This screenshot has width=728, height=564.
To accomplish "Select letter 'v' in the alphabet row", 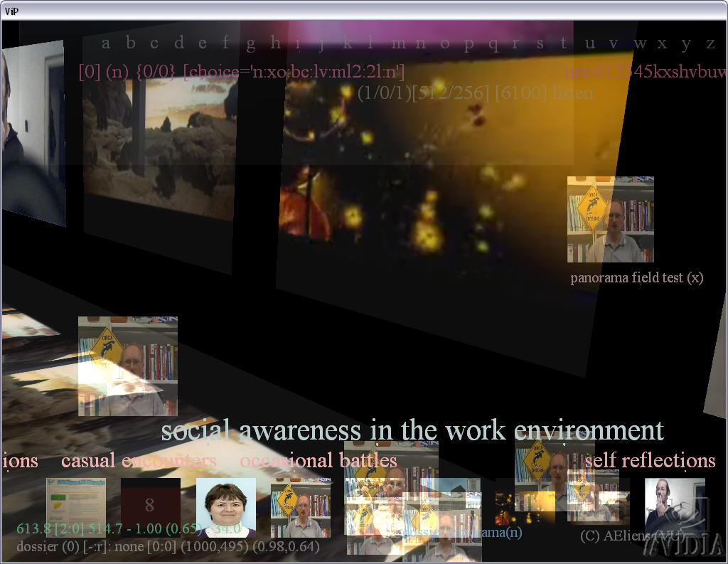I will coord(614,45).
